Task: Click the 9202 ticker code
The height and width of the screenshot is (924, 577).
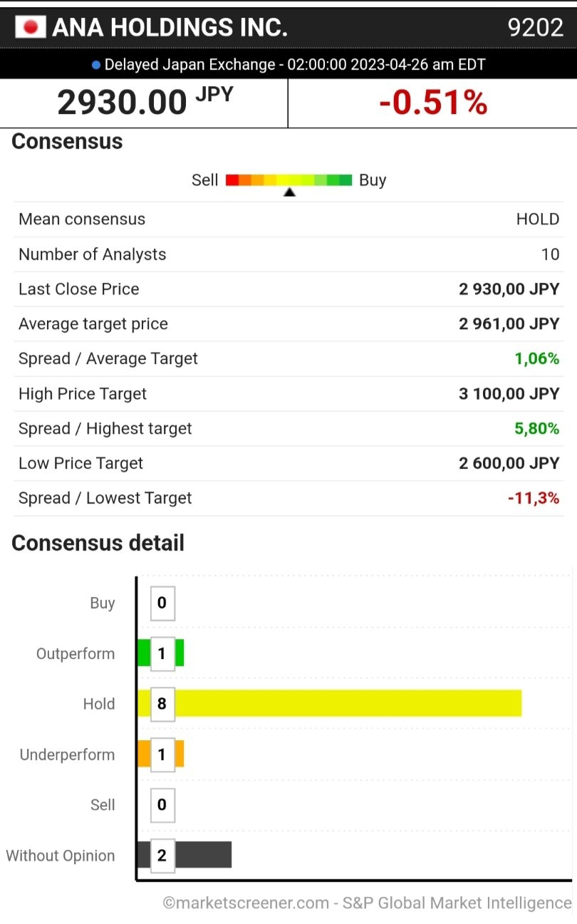Action: 535,27
